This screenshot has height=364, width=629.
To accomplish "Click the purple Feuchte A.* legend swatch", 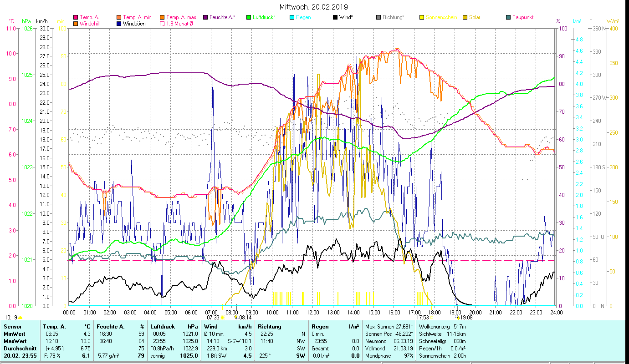I will tap(205, 17).
